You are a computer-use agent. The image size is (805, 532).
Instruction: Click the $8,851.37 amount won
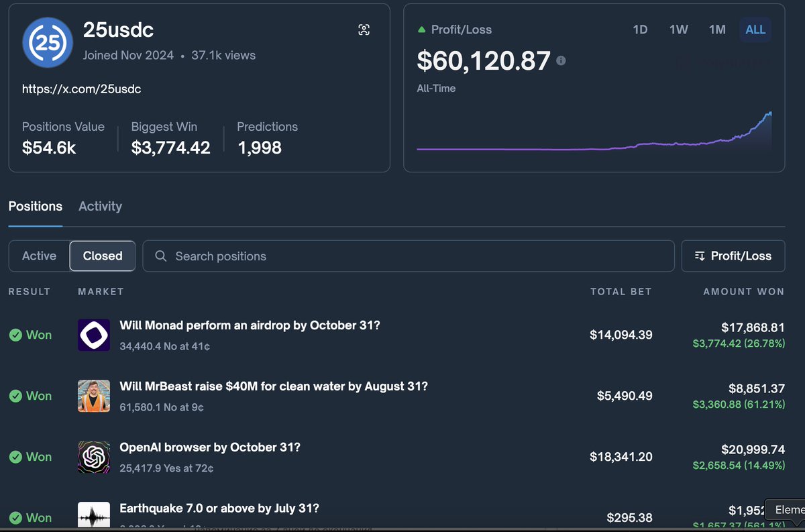pyautogui.click(x=757, y=388)
